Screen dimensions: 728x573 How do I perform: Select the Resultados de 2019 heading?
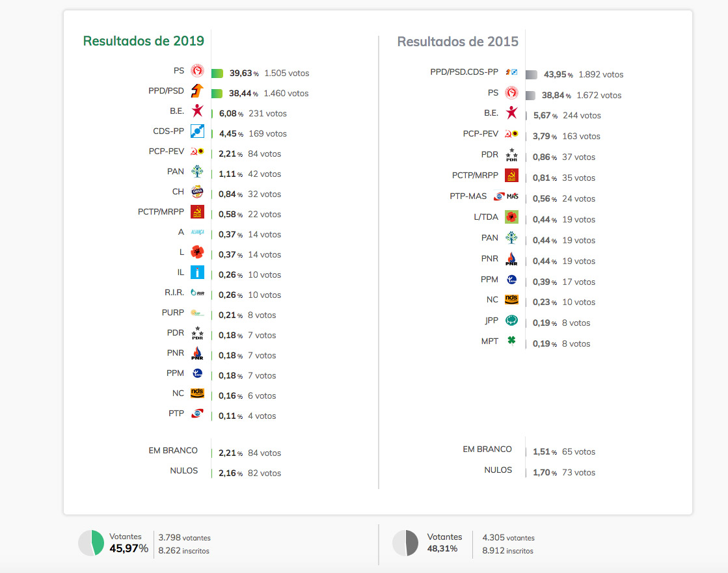pyautogui.click(x=144, y=41)
